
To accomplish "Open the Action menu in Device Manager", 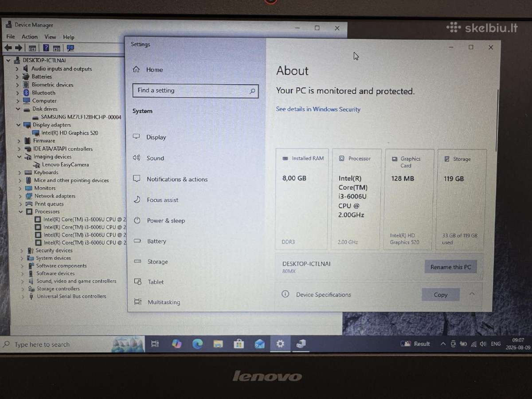I will tap(30, 37).
